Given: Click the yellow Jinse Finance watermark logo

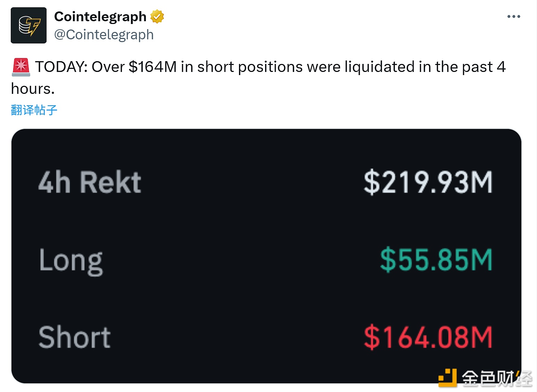Looking at the screenshot, I should pos(447,377).
